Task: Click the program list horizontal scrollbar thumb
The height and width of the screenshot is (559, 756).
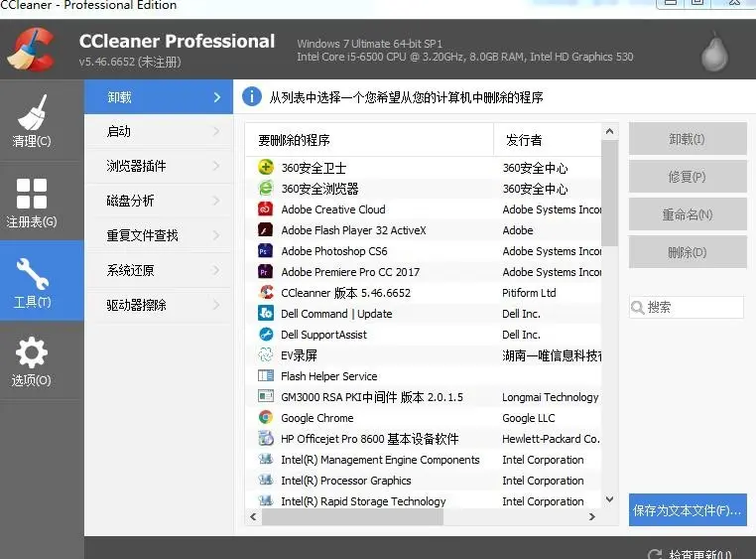Action: coord(352,516)
